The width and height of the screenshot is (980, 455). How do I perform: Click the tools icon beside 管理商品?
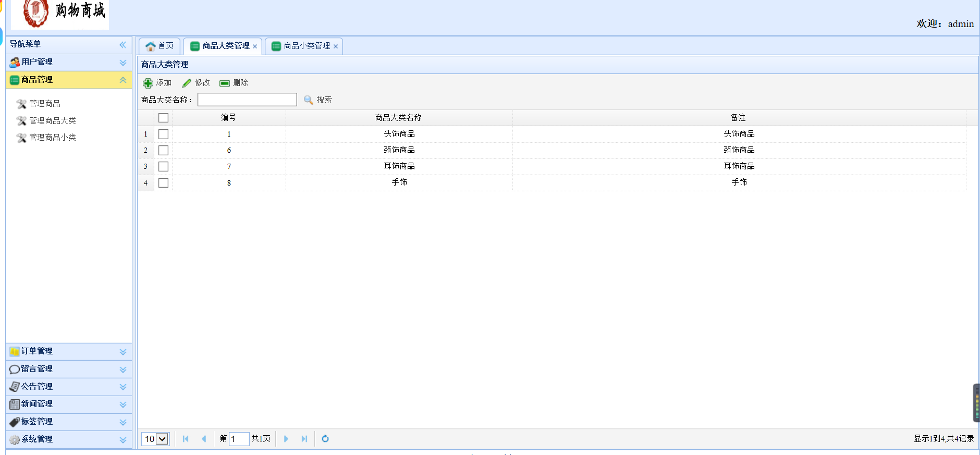coord(21,104)
